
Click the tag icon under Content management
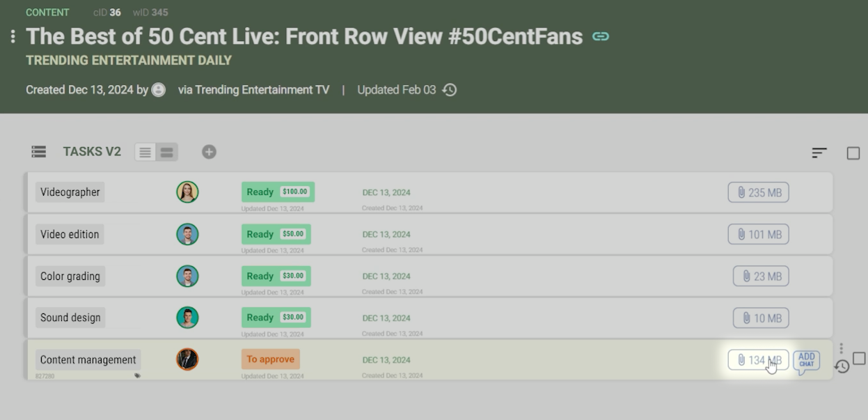pyautogui.click(x=137, y=375)
